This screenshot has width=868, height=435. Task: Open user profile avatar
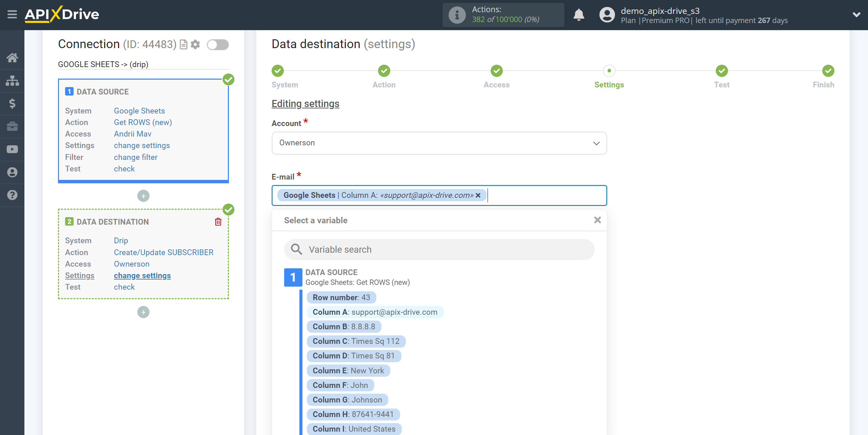pyautogui.click(x=607, y=15)
